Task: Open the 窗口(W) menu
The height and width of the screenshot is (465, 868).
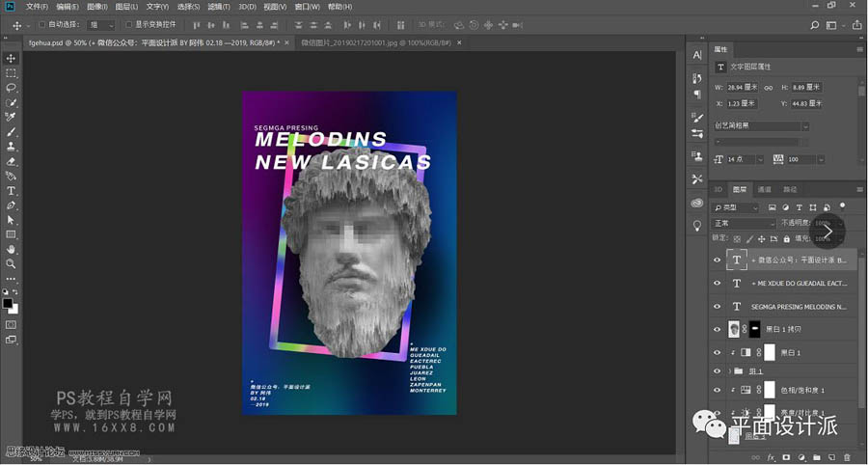Action: click(x=308, y=7)
